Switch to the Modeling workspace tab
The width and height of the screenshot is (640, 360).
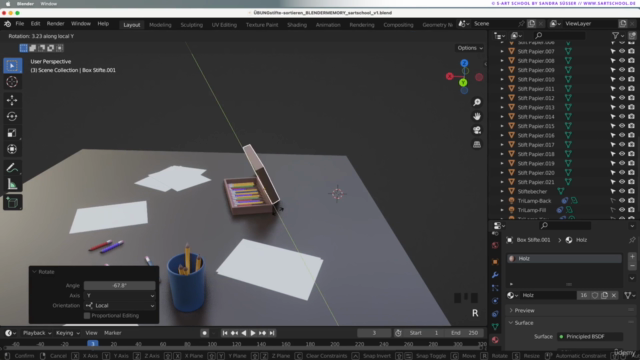click(160, 25)
